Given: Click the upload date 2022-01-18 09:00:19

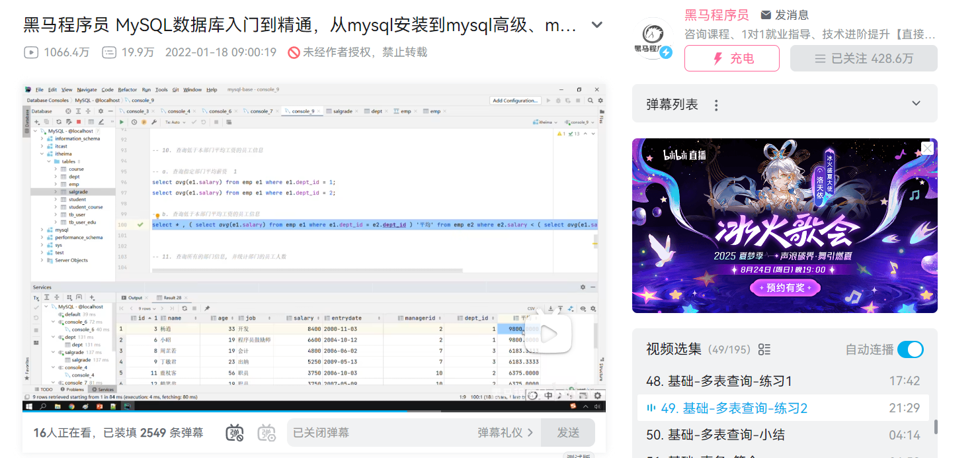Looking at the screenshot, I should 221,52.
